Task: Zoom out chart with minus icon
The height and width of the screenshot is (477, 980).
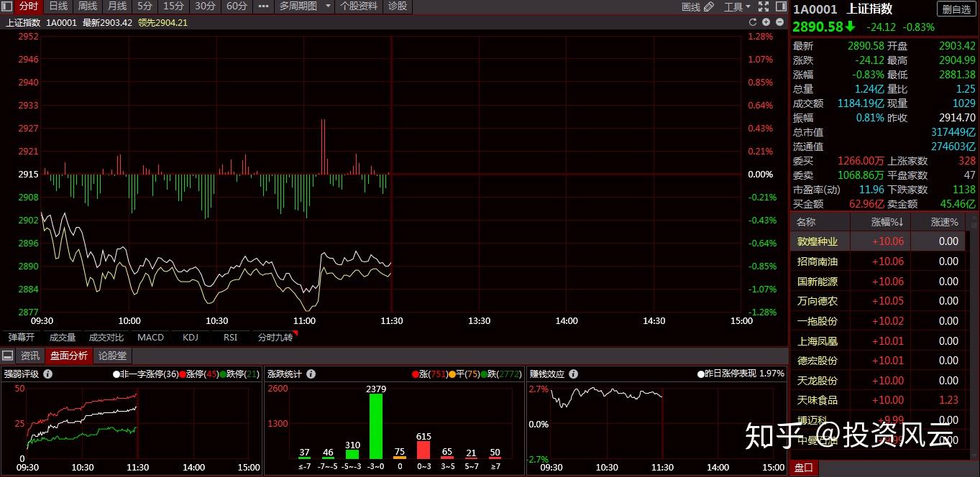Action: [780, 22]
